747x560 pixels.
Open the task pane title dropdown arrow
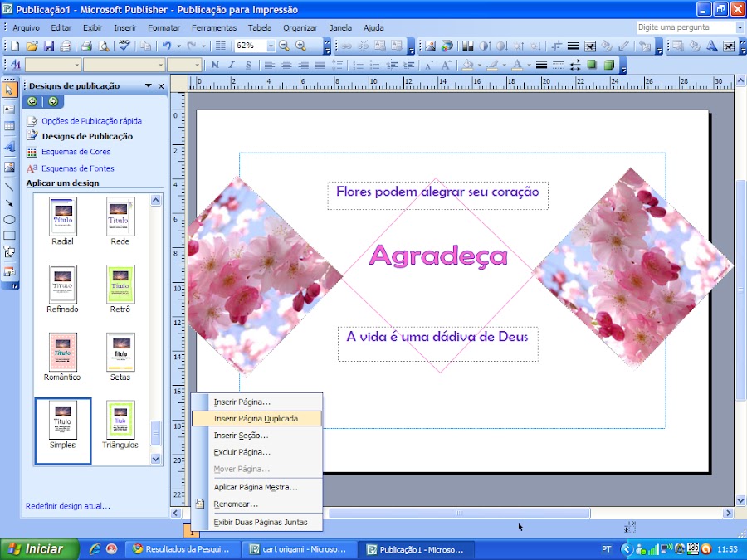tap(149, 85)
